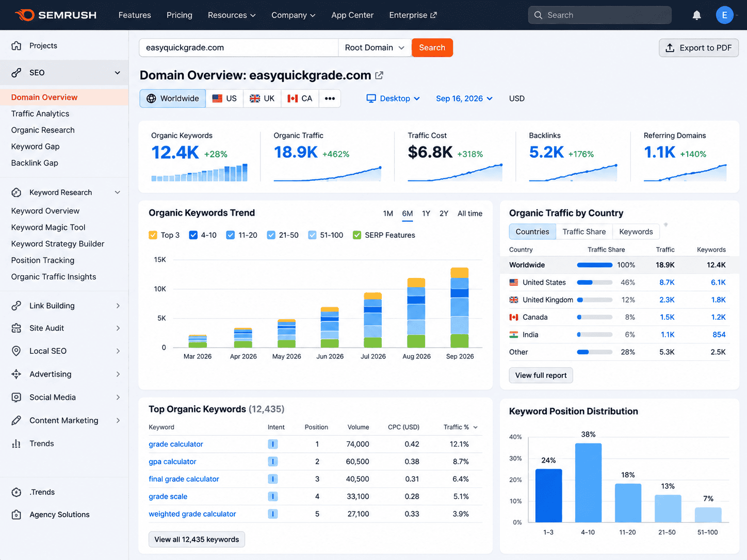Click the domain input field

pos(239,47)
